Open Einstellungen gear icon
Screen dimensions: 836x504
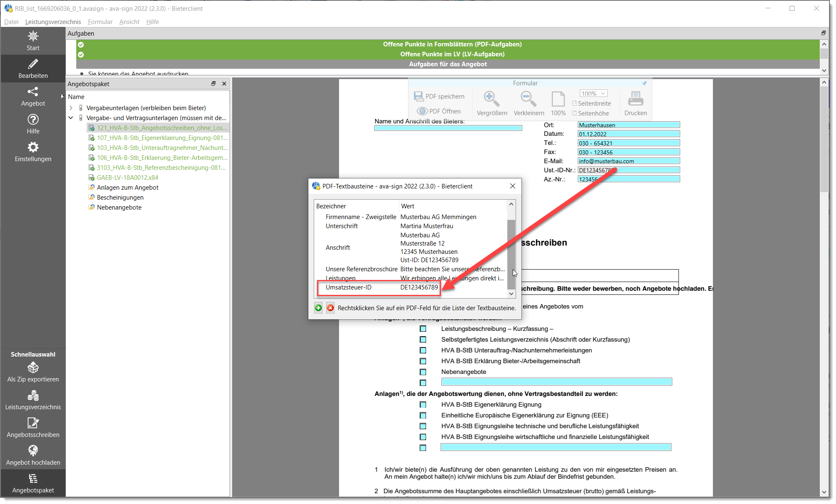33,147
